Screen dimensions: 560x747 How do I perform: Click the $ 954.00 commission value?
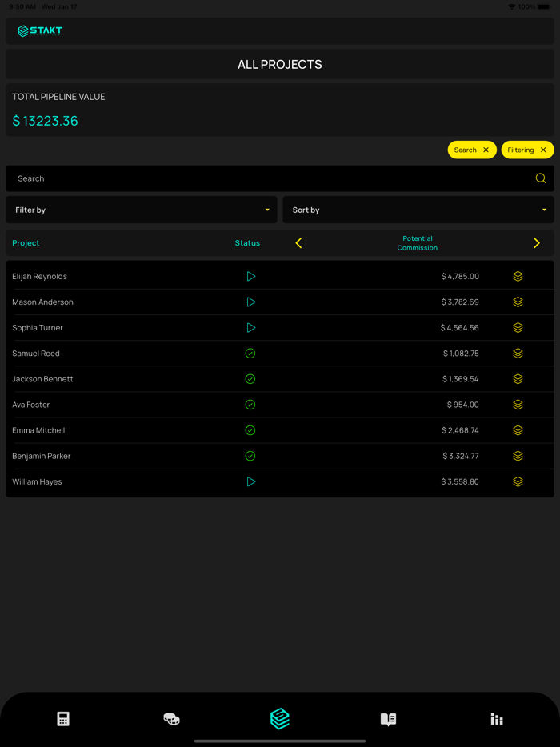pyautogui.click(x=463, y=405)
